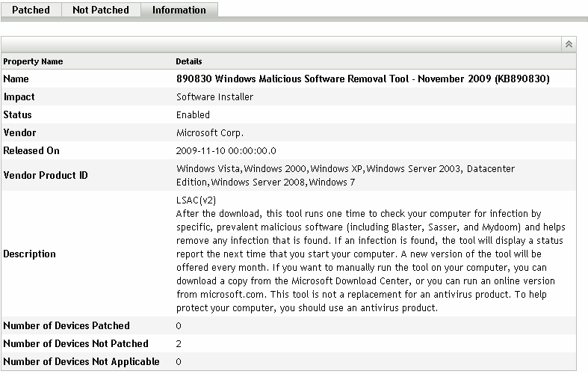This screenshot has width=588, height=374.
Task: Click the Software Installer value
Action: [x=214, y=97]
